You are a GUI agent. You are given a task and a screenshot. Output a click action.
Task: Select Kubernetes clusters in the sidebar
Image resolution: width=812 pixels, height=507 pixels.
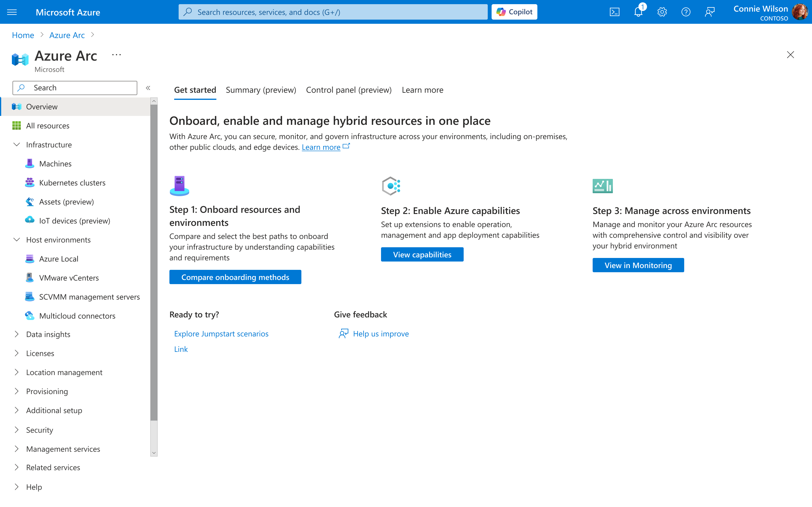[x=72, y=183]
